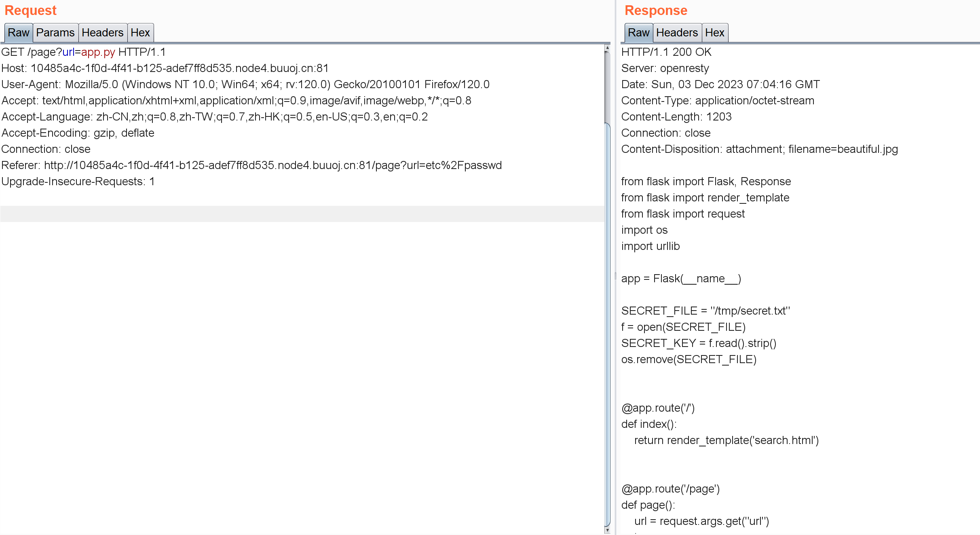Open the Request Params tab
The image size is (980, 535).
55,33
